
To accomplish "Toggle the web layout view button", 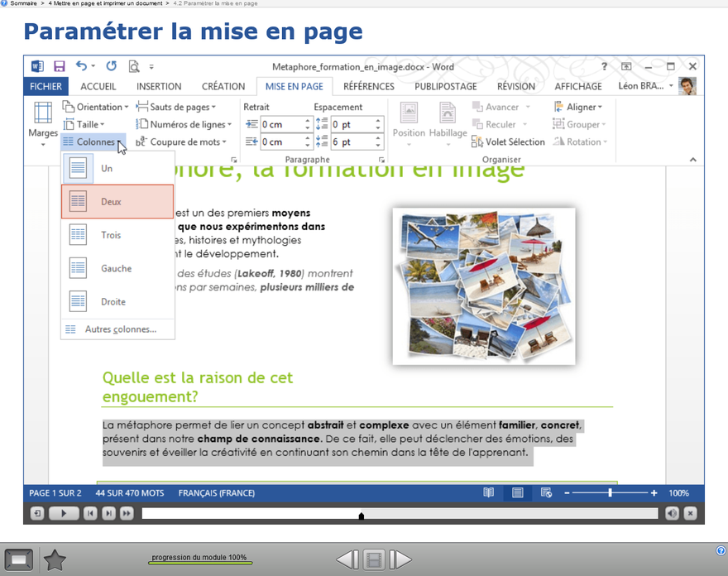I will click(x=546, y=493).
